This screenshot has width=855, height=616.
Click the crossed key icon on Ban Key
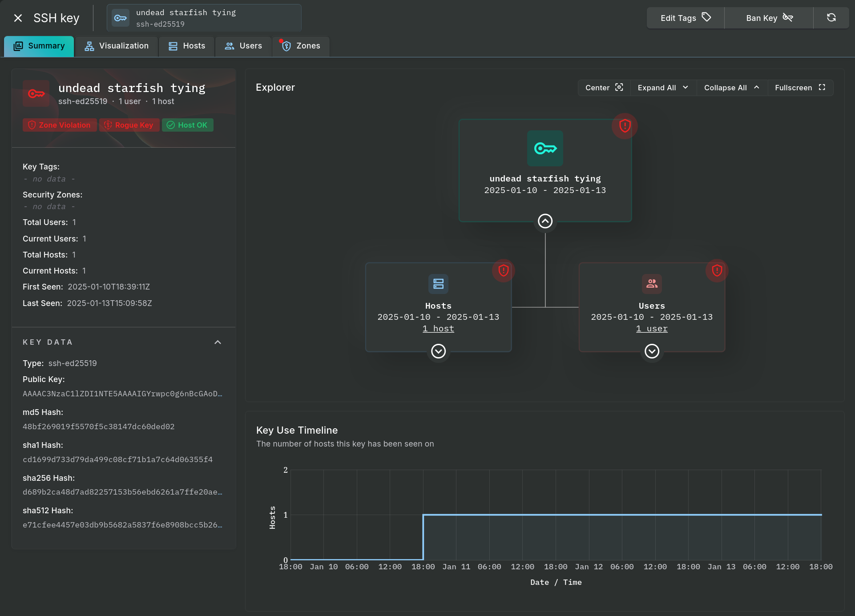click(788, 17)
